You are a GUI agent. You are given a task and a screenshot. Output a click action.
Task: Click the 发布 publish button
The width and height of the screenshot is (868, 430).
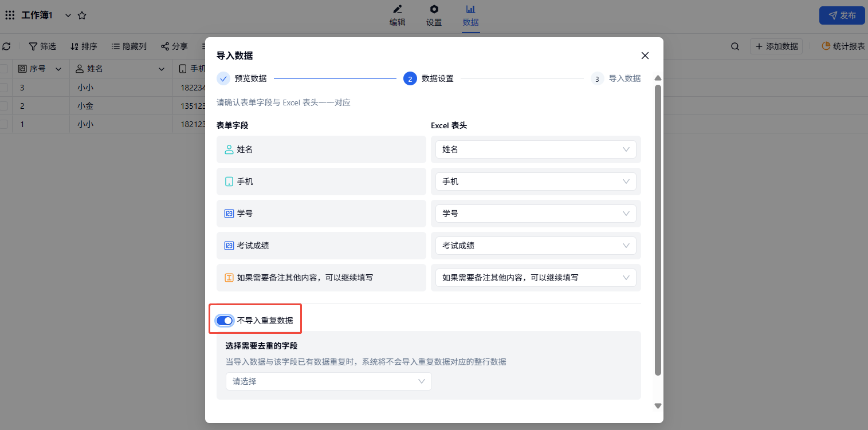tap(842, 15)
